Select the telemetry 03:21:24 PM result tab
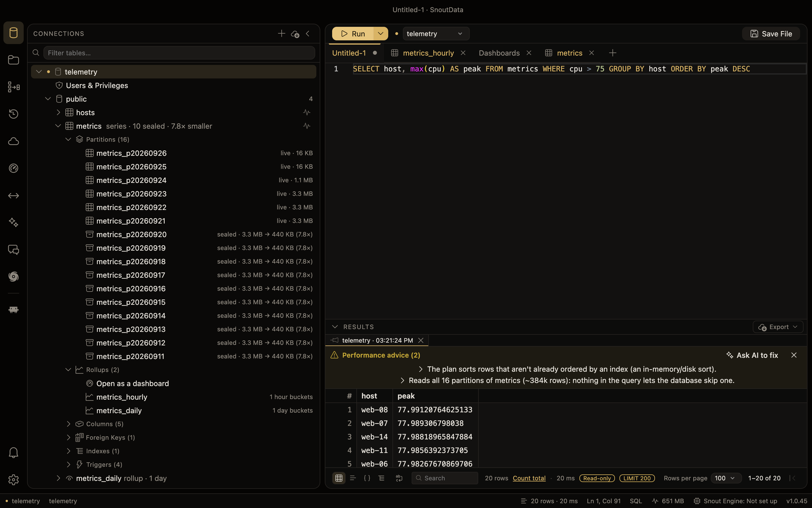This screenshot has height=508, width=812. coord(377,340)
